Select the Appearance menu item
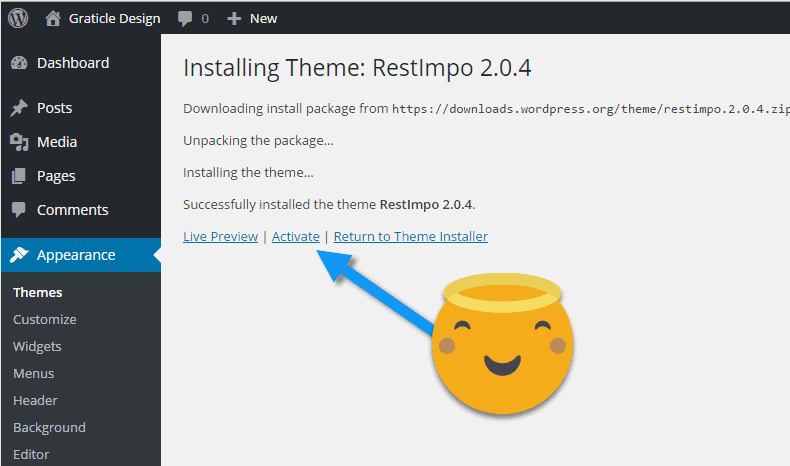This screenshot has height=466, width=790. 81,255
